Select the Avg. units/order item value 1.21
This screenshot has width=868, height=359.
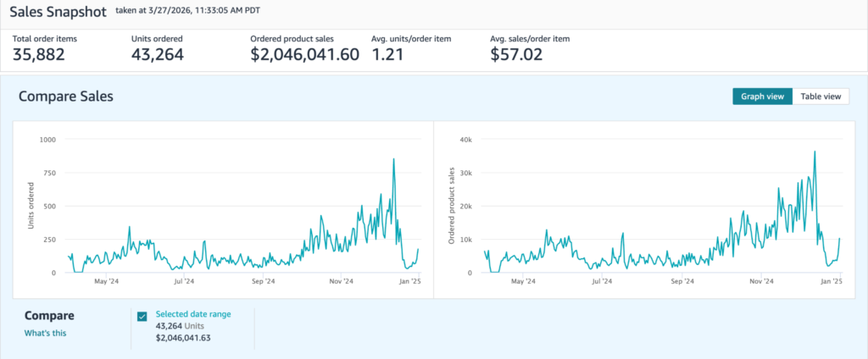point(390,55)
